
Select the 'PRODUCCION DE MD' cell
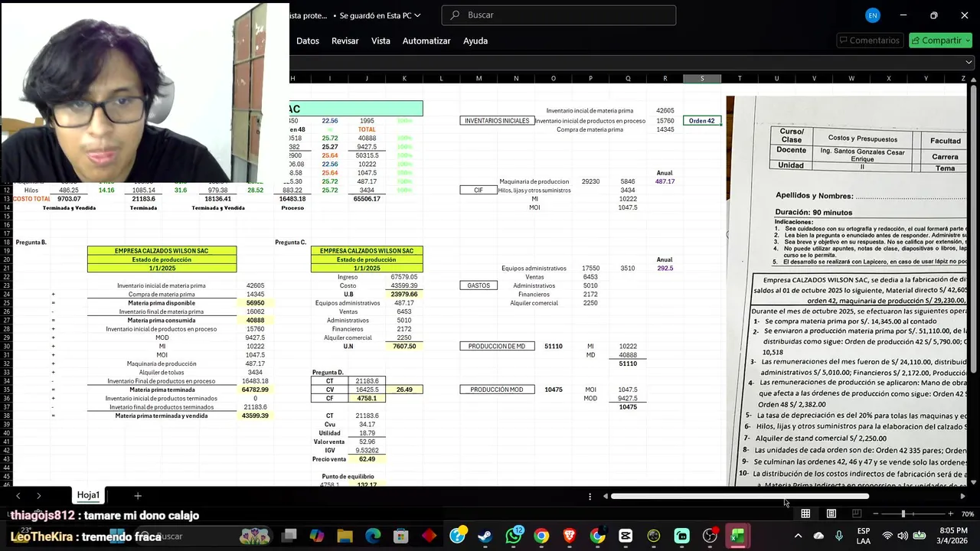(497, 346)
